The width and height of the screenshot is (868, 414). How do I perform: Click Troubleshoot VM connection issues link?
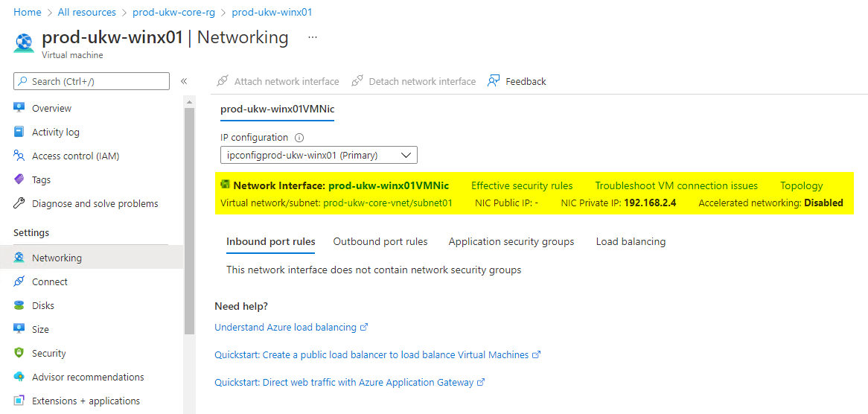coord(676,185)
